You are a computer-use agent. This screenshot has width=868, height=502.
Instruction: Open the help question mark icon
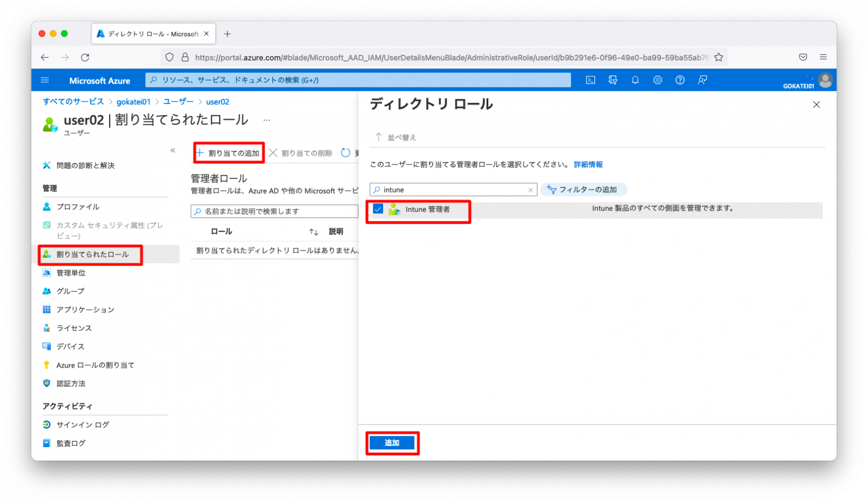click(x=680, y=80)
